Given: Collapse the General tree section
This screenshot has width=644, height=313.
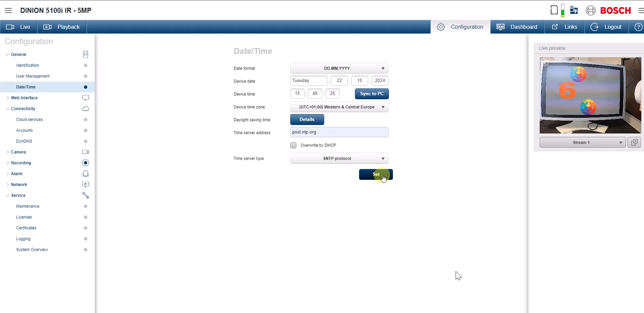Looking at the screenshot, I should [x=8, y=55].
